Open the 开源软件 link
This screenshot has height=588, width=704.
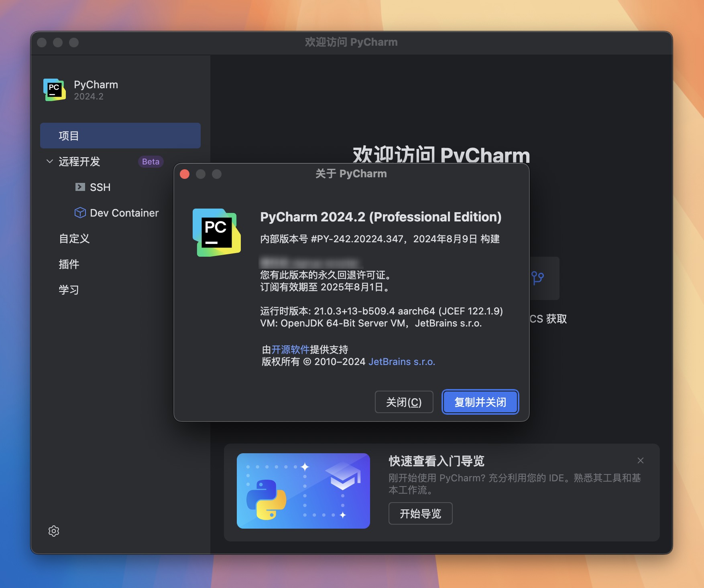[290, 350]
